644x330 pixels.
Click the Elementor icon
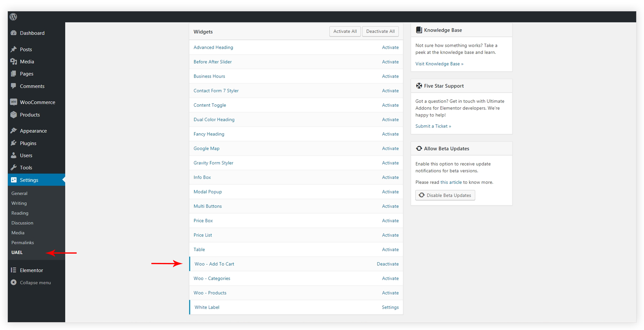(x=14, y=270)
